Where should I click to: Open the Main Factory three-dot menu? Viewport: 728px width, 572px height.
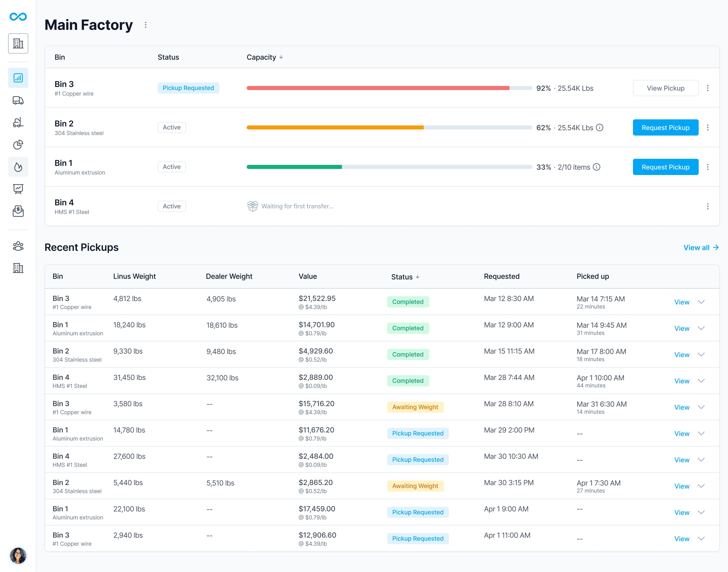tap(146, 25)
